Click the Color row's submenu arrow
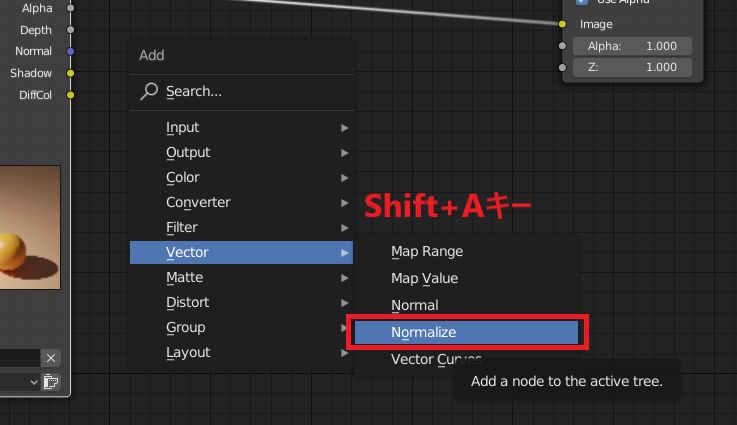The image size is (737, 425). click(345, 178)
